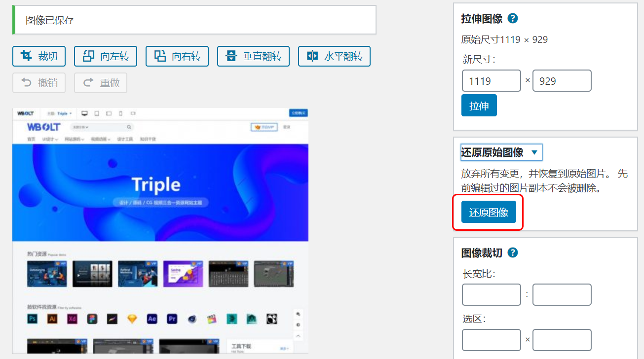Screen dimensions: 644x359
Task: Click the height field showing 929
Action: click(562, 80)
